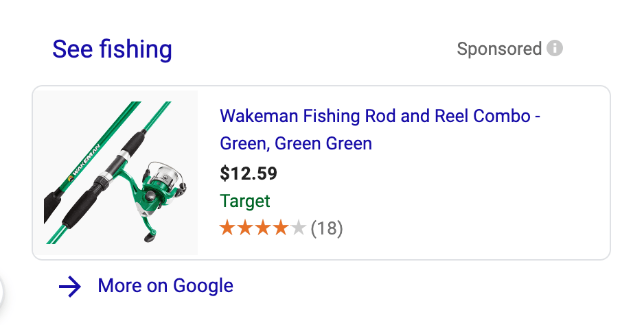
Task: Click the partial circular button at left edge
Action: click(x=3, y=293)
